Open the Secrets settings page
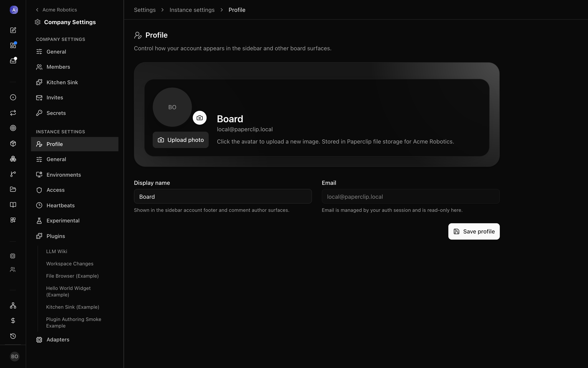This screenshot has height=368, width=588. tap(75, 113)
